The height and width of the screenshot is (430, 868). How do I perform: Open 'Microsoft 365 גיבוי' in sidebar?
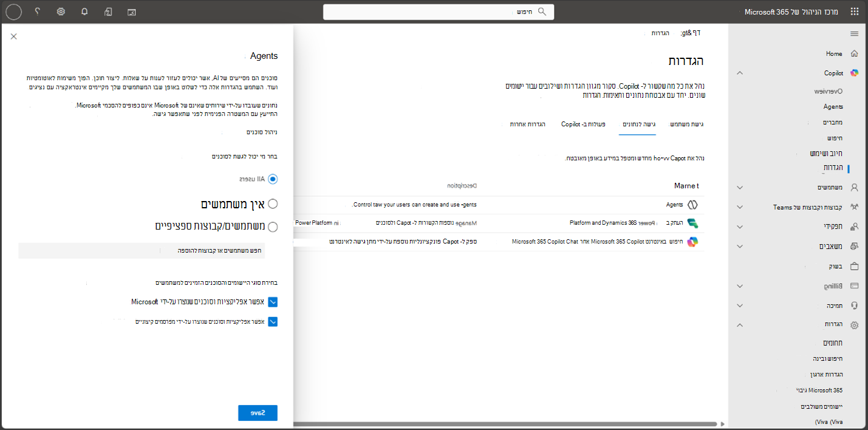[819, 390]
